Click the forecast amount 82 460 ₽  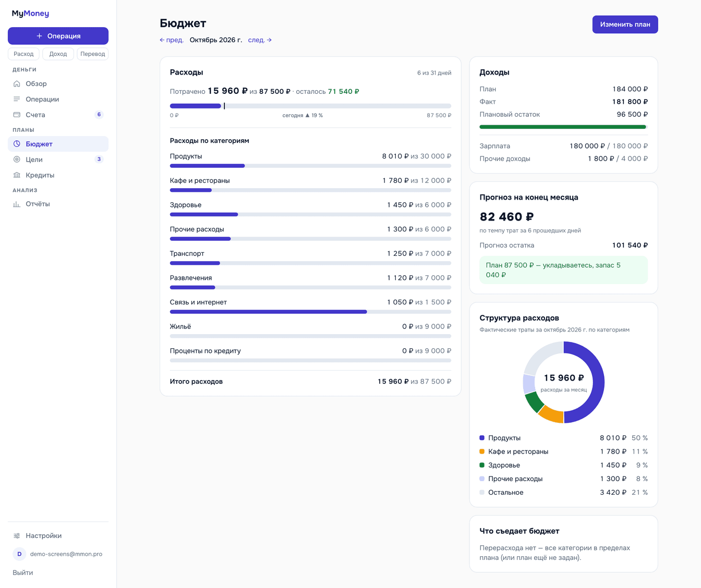click(x=506, y=217)
